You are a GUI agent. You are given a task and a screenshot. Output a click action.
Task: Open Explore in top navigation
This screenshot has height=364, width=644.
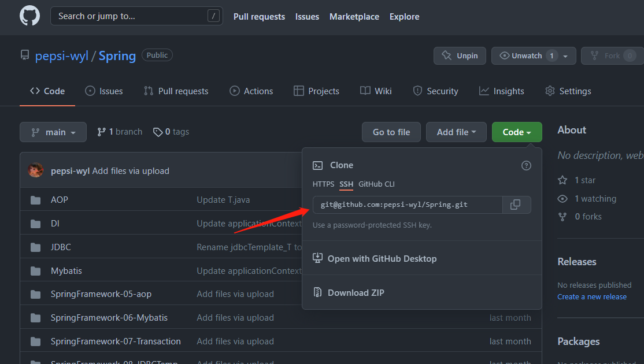[404, 17]
